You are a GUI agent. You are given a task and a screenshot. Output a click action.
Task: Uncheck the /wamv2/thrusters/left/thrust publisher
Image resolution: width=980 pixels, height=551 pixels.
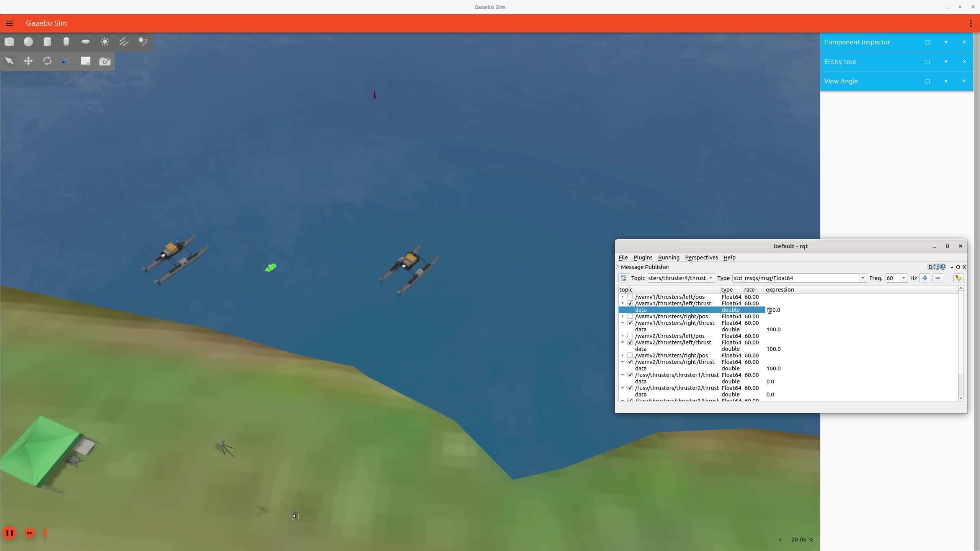pyautogui.click(x=630, y=342)
